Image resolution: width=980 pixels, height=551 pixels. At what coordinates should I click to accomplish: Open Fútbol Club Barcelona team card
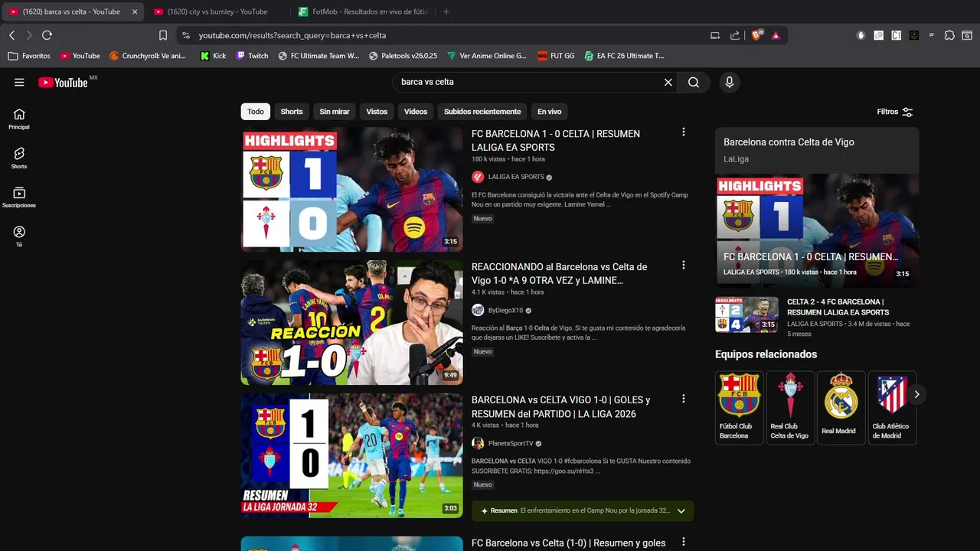point(739,408)
